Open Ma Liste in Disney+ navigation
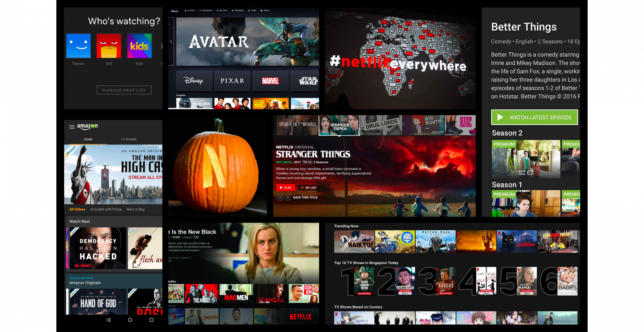The width and height of the screenshot is (644, 332). [222, 11]
